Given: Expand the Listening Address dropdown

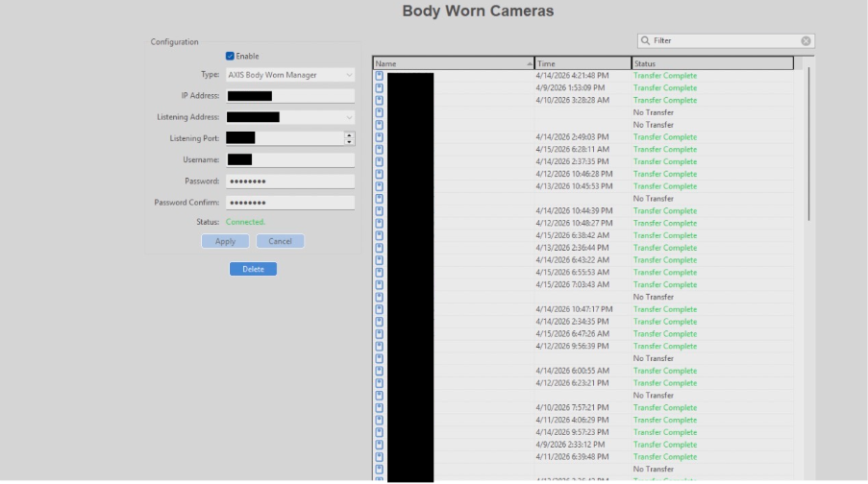Looking at the screenshot, I should point(349,117).
